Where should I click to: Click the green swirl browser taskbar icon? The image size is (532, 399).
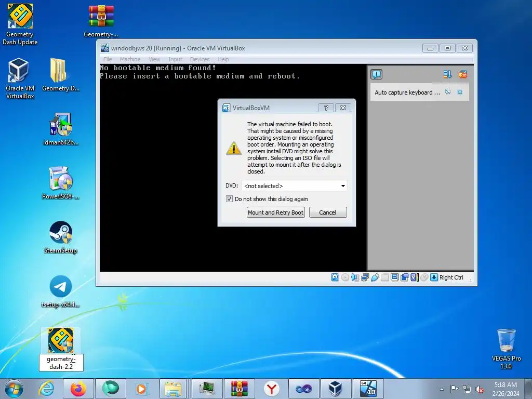coord(111,389)
